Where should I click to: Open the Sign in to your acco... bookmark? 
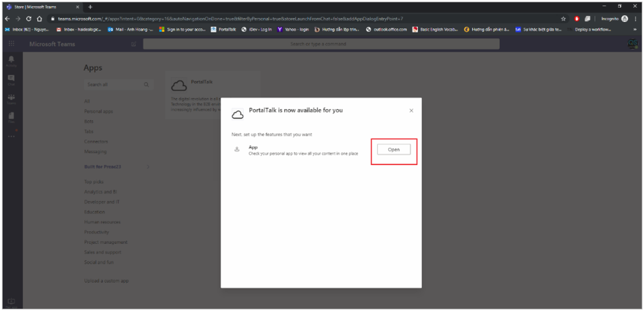click(x=182, y=29)
